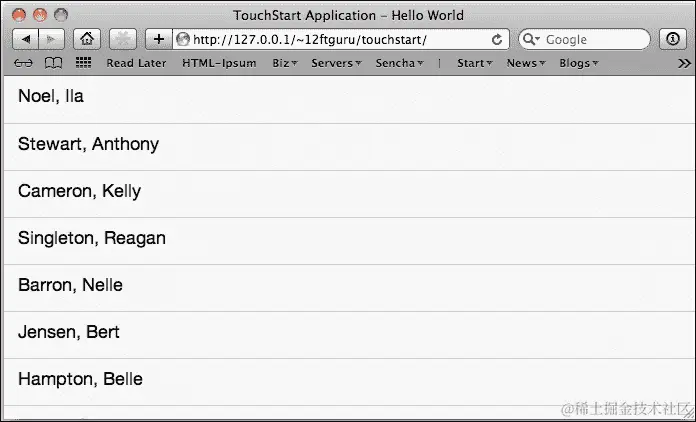Select the Barron, Nelle list row
This screenshot has width=696, height=422.
tap(349, 288)
